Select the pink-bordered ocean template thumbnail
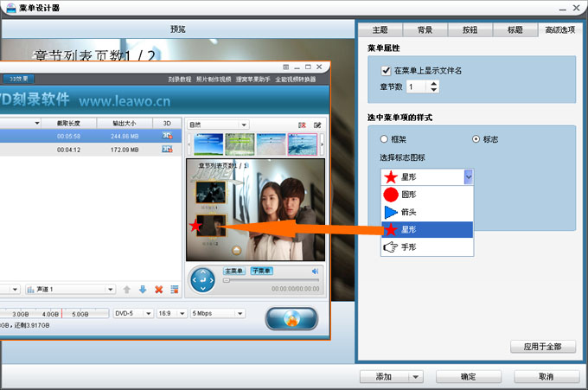The image size is (588, 390). click(x=303, y=144)
